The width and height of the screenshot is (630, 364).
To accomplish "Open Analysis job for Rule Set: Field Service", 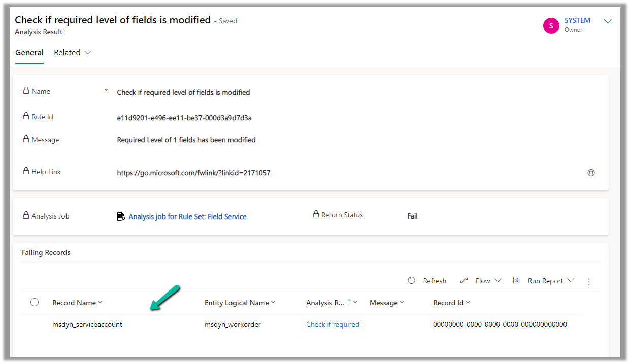I will point(187,216).
